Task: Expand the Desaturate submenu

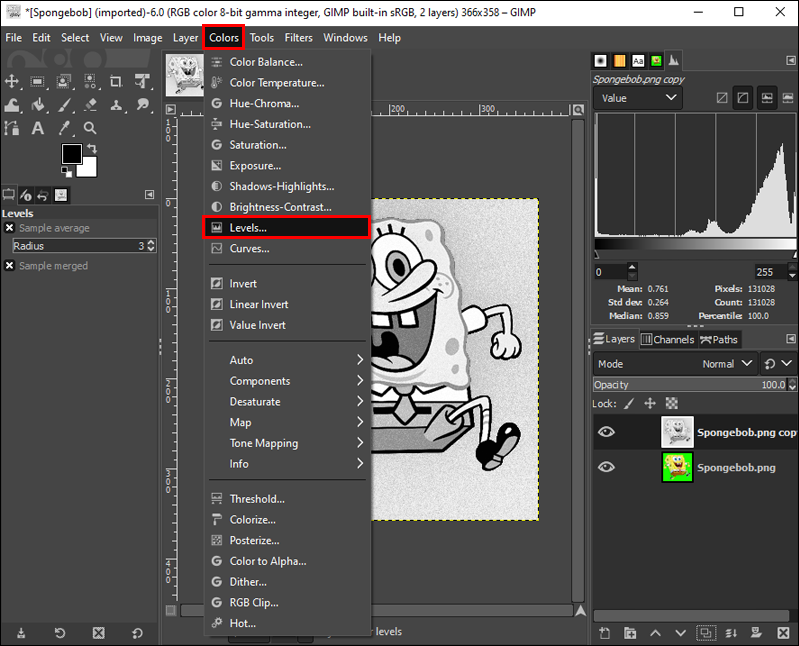Action: point(287,401)
